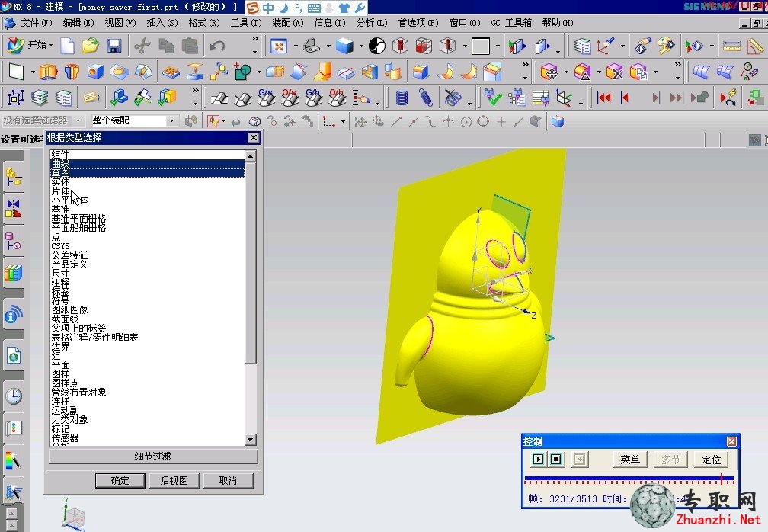Toggle the Arc Center snap option
The image size is (768, 532).
pyautogui.click(x=466, y=121)
